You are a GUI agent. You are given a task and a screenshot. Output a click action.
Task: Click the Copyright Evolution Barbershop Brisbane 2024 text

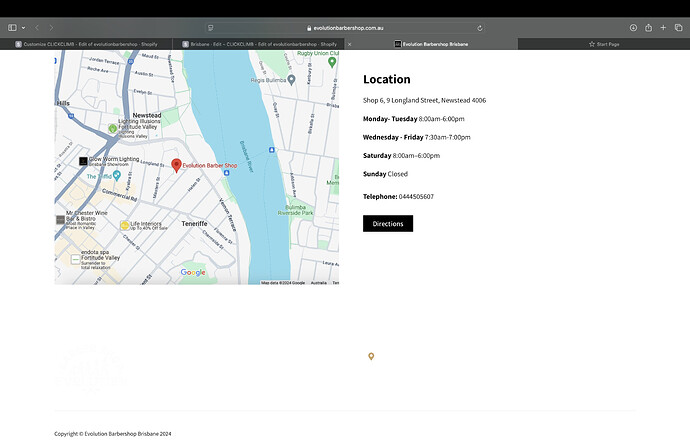pyautogui.click(x=113, y=434)
